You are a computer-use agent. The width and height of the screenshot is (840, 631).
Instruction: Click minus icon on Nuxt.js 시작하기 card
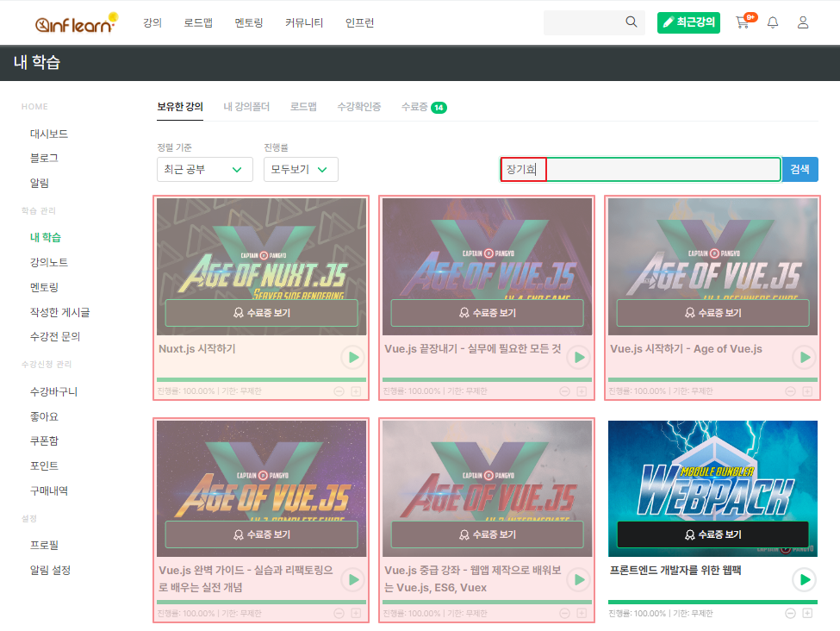pos(339,391)
